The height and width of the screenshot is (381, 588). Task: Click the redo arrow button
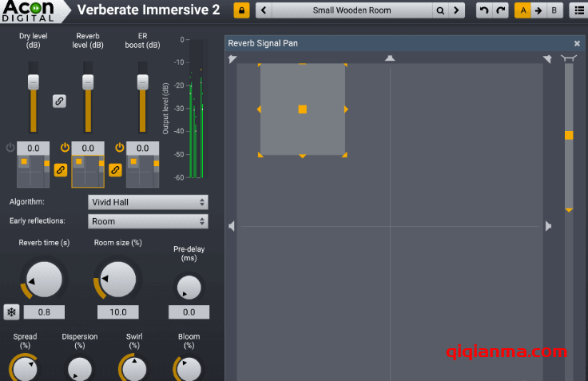(501, 11)
